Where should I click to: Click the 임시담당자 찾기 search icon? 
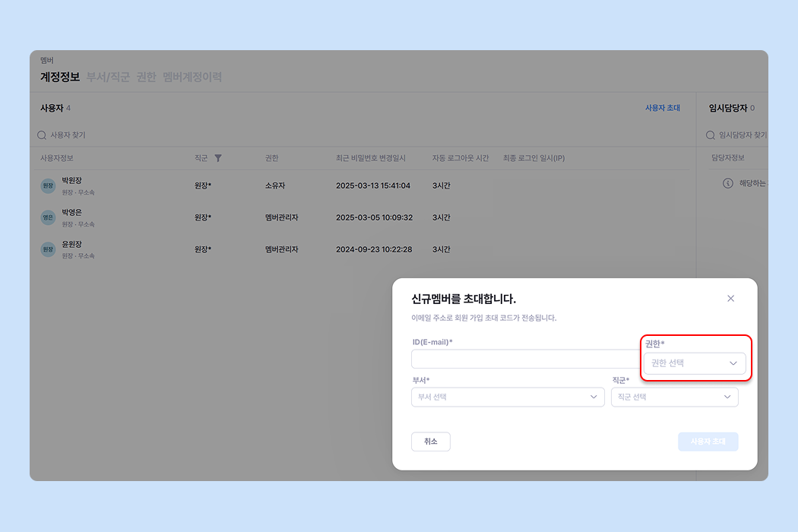[710, 135]
